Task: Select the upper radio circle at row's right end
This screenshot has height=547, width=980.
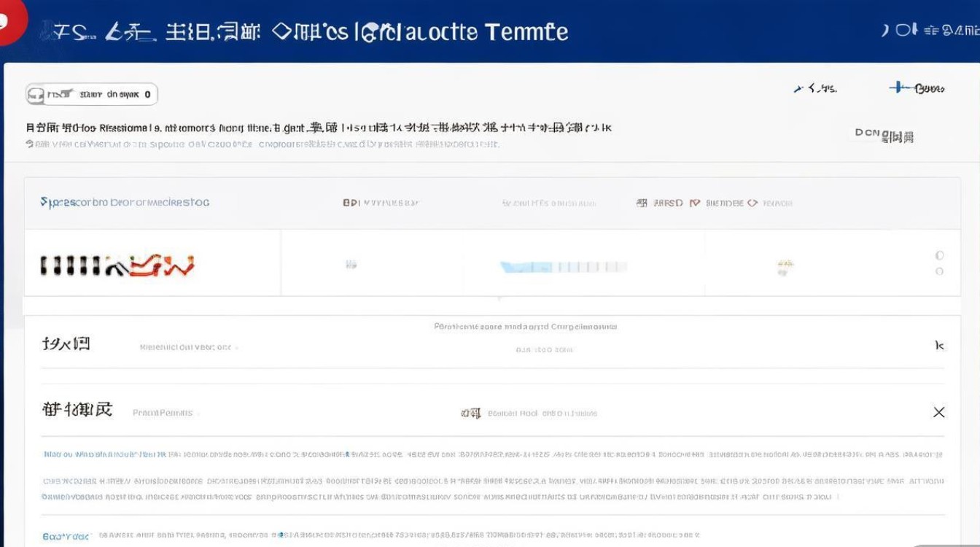Action: [x=939, y=255]
